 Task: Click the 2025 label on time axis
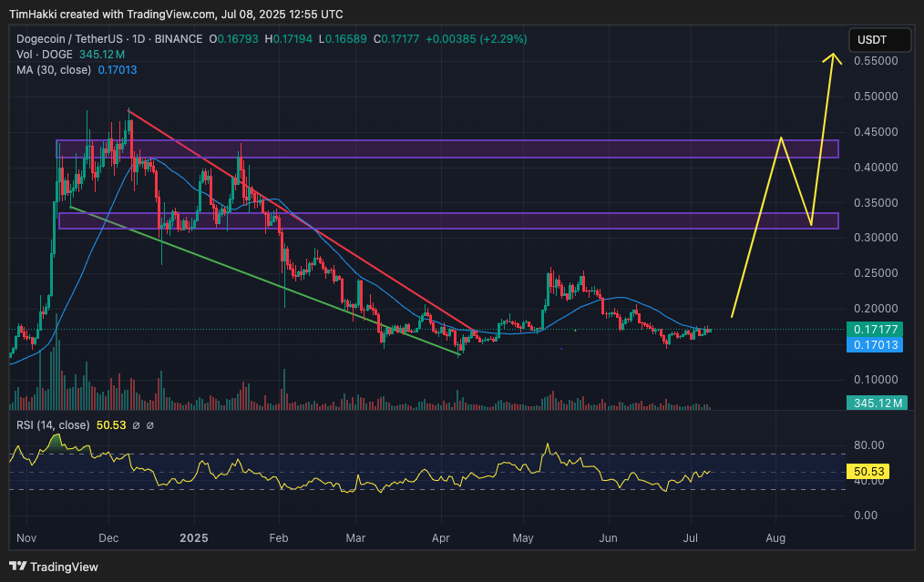coord(194,538)
